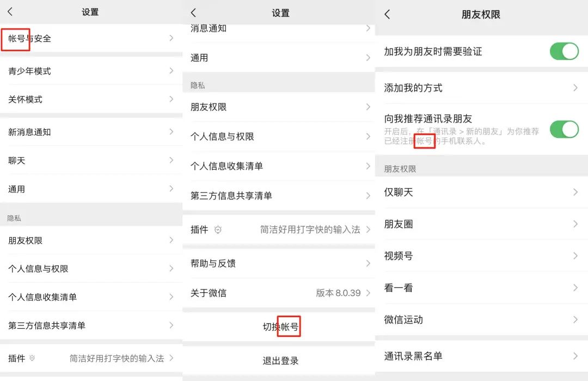Open 朋友权限 in the middle screen

(x=279, y=107)
